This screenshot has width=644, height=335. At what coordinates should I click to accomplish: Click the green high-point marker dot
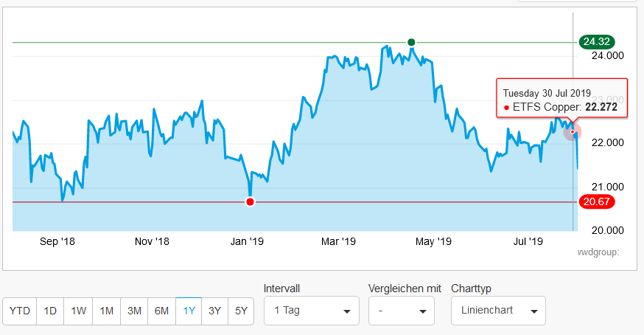[411, 42]
